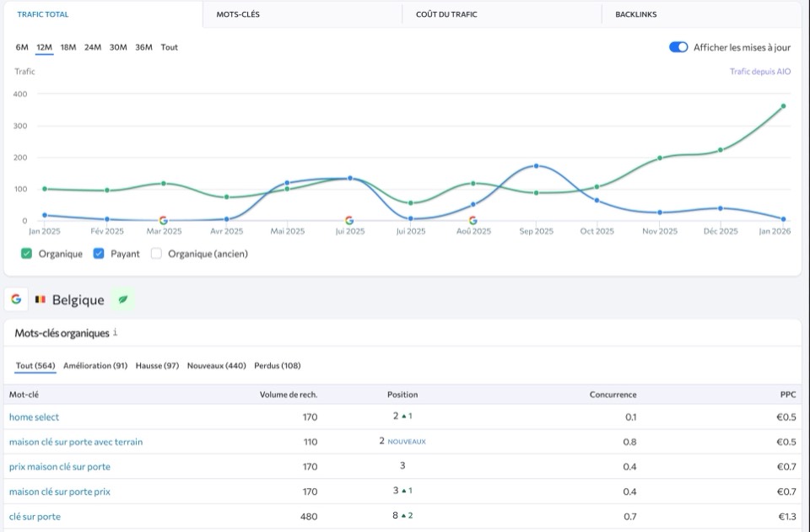
Task: Click the Google update marker at Aoû 2025
Action: [x=472, y=220]
